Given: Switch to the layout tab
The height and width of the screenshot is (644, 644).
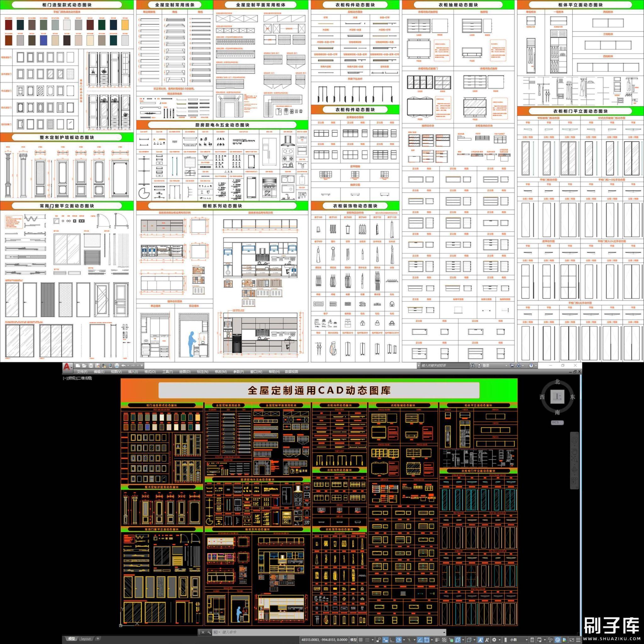Looking at the screenshot, I should tap(86, 639).
